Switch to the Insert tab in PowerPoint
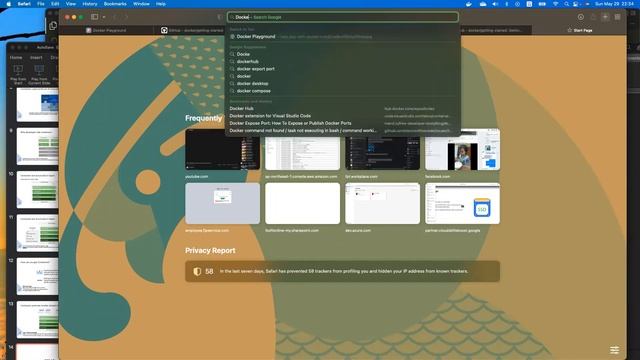Screen dimensions: 640x360 (x=36, y=58)
